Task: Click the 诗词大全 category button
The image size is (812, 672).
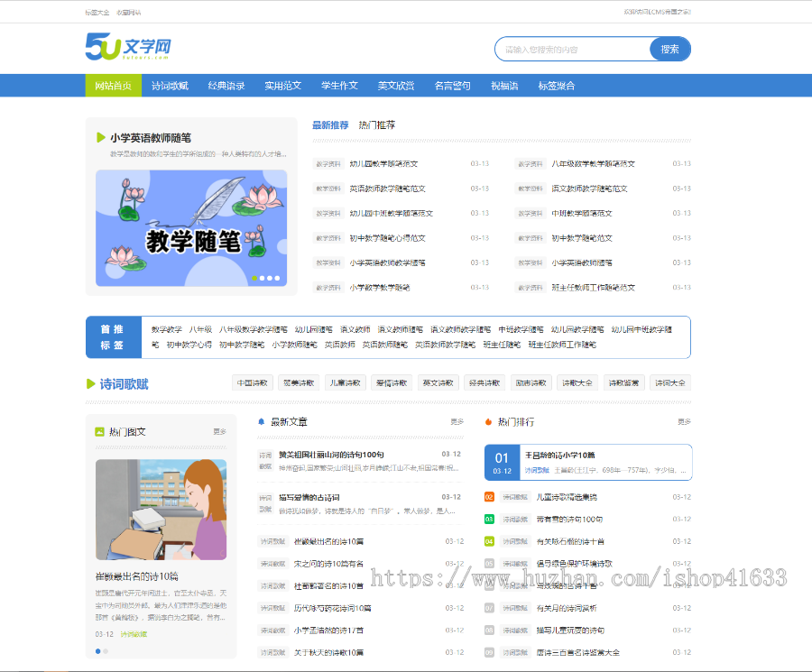Action: (x=670, y=383)
